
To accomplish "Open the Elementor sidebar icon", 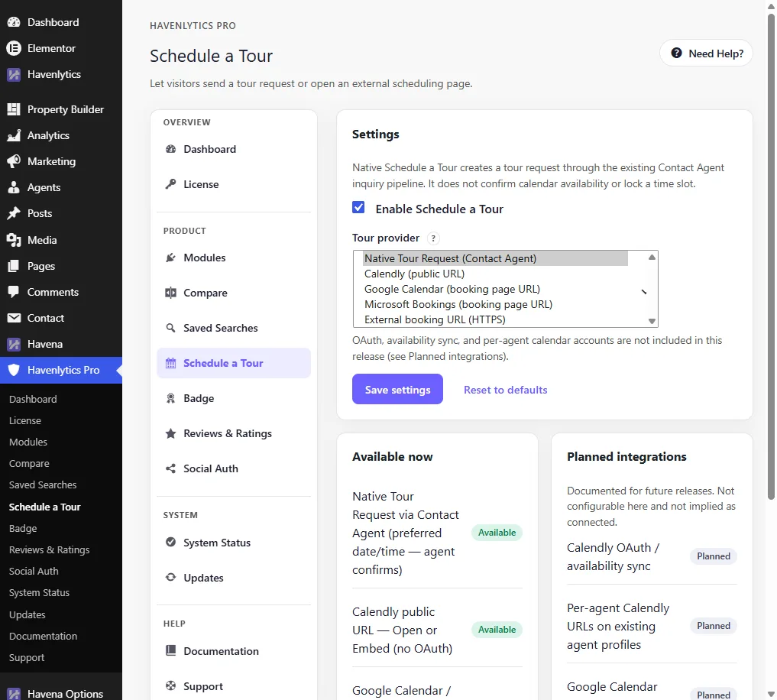I will (14, 48).
